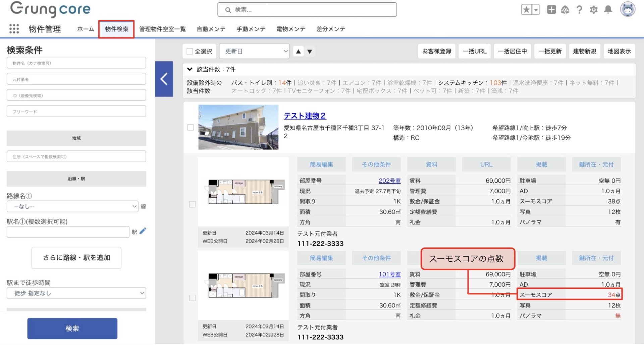Check the 全選択 checkbox
This screenshot has height=345, width=644.
point(190,51)
